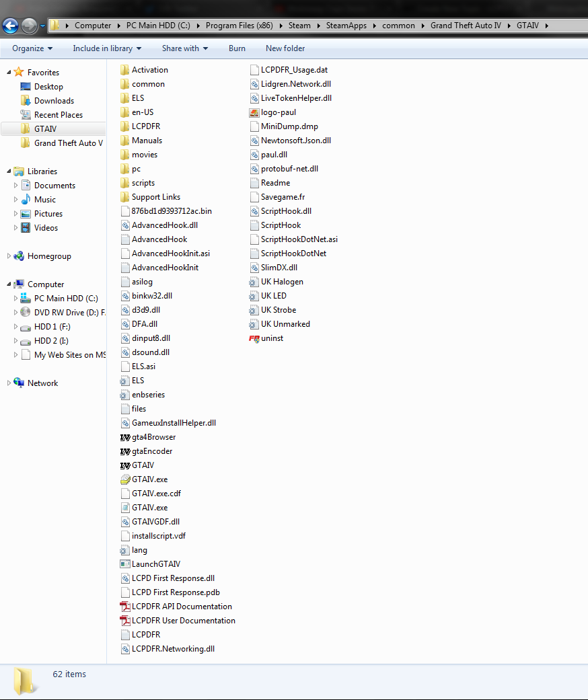This screenshot has height=700, width=588.
Task: Expand the Network node
Action: click(9, 383)
